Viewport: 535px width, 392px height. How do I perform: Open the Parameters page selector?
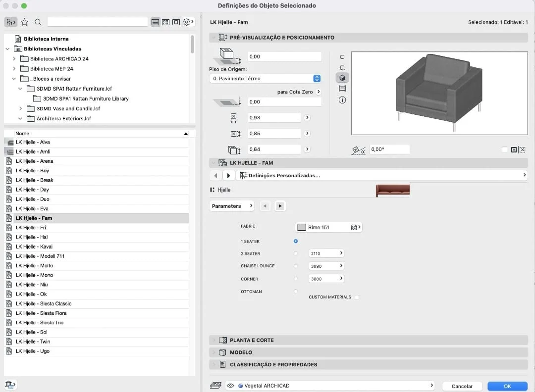(x=232, y=206)
